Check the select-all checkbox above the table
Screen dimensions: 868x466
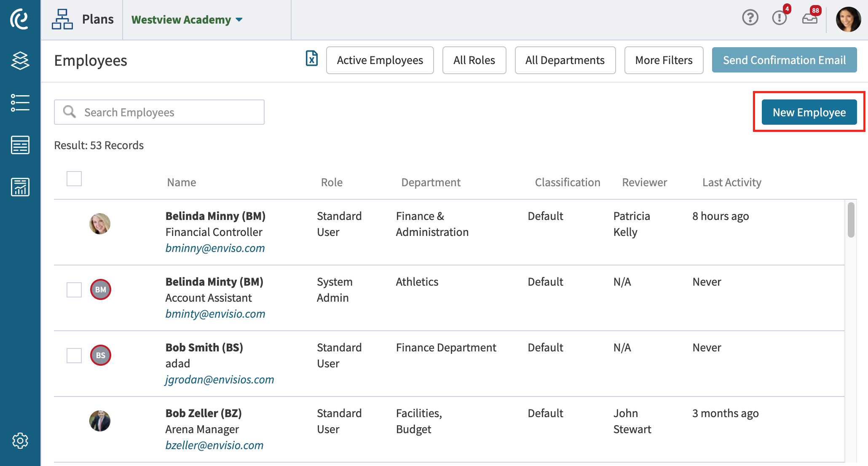[x=74, y=179]
